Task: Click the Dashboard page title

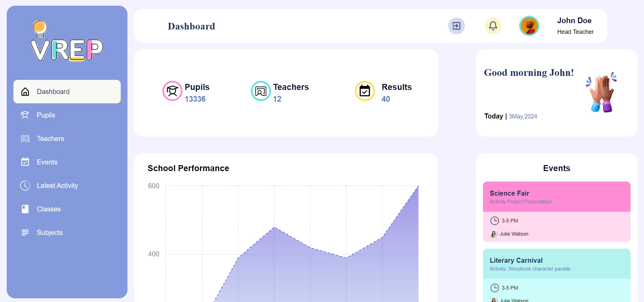Action: pos(192,26)
